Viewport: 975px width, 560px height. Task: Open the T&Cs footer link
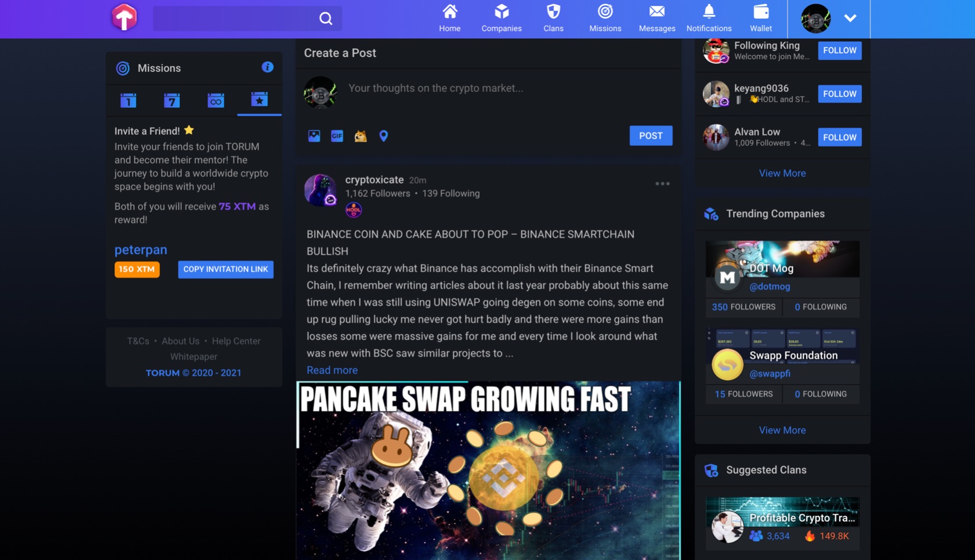[x=138, y=341]
